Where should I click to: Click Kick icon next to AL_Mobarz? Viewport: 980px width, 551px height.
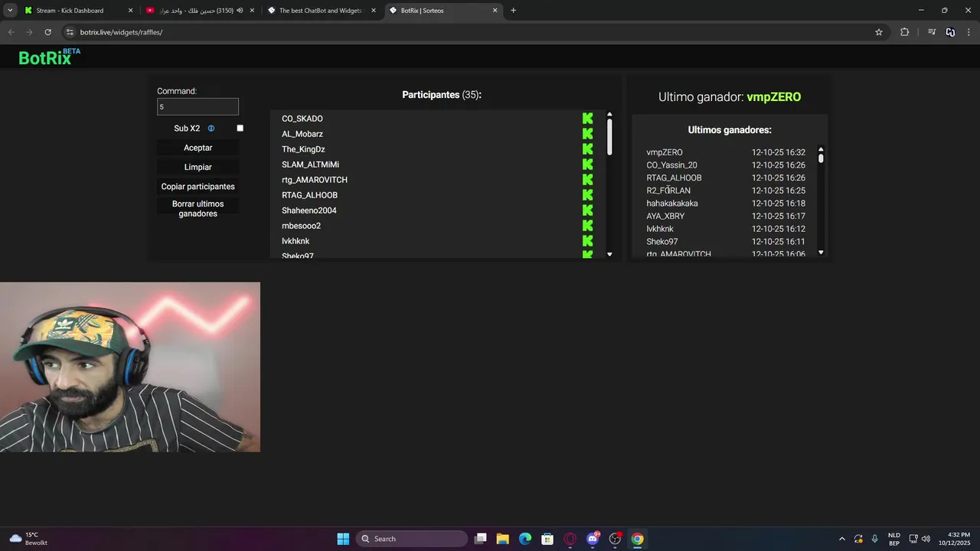pyautogui.click(x=587, y=134)
